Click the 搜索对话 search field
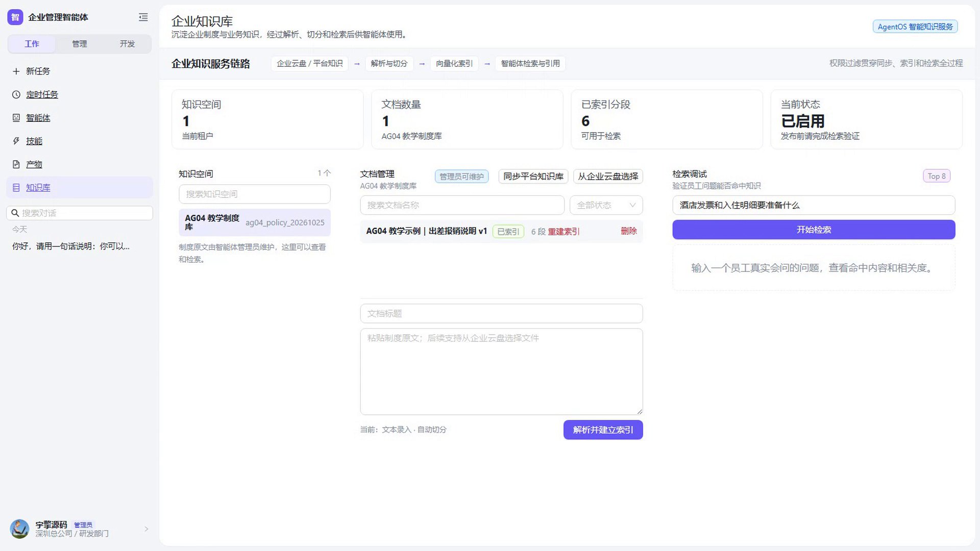Screen dimensions: 980x551 click(80, 213)
